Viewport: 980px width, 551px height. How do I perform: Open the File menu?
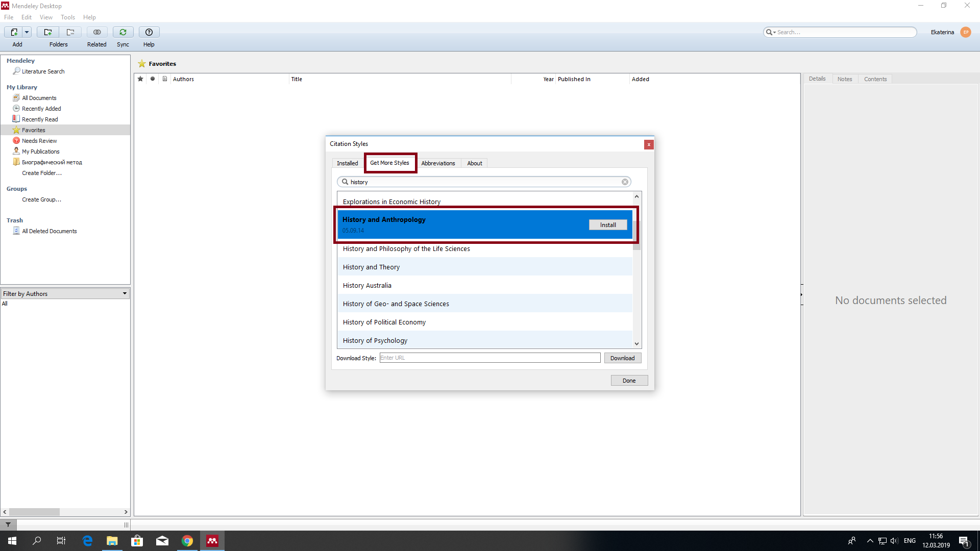pos(9,17)
